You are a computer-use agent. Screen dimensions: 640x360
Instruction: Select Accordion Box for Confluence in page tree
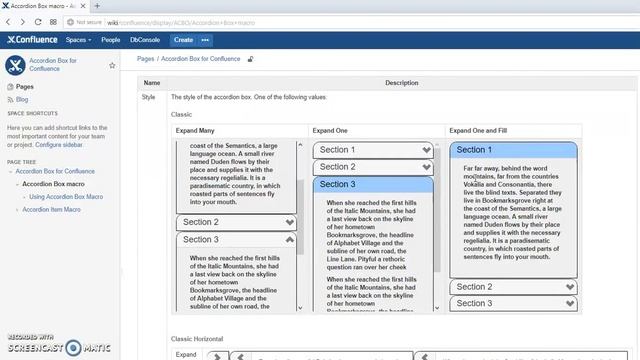point(55,171)
